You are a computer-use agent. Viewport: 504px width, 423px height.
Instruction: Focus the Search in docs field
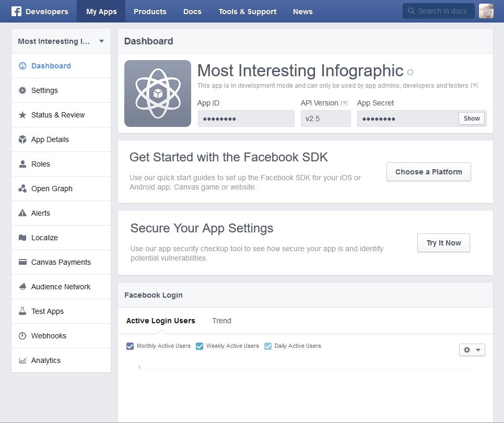point(438,11)
